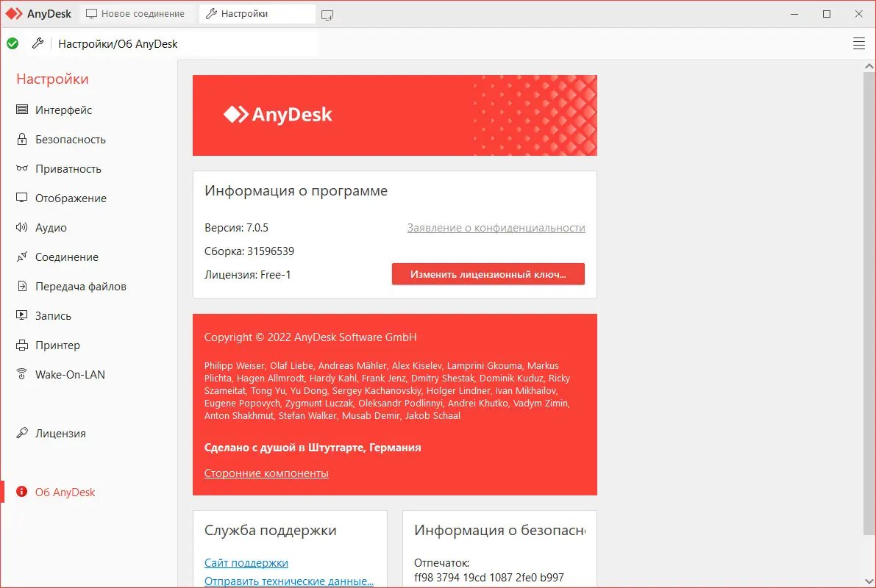
Task: Open the Принтер settings
Action: [57, 345]
